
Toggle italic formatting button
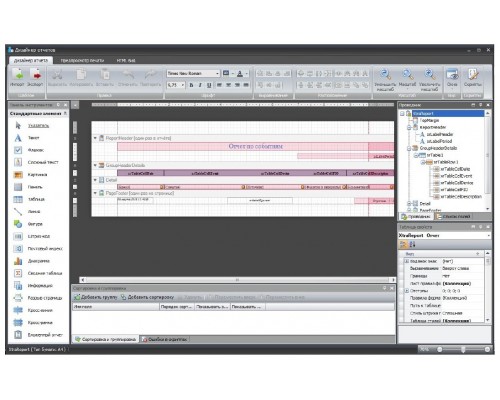pos(200,85)
